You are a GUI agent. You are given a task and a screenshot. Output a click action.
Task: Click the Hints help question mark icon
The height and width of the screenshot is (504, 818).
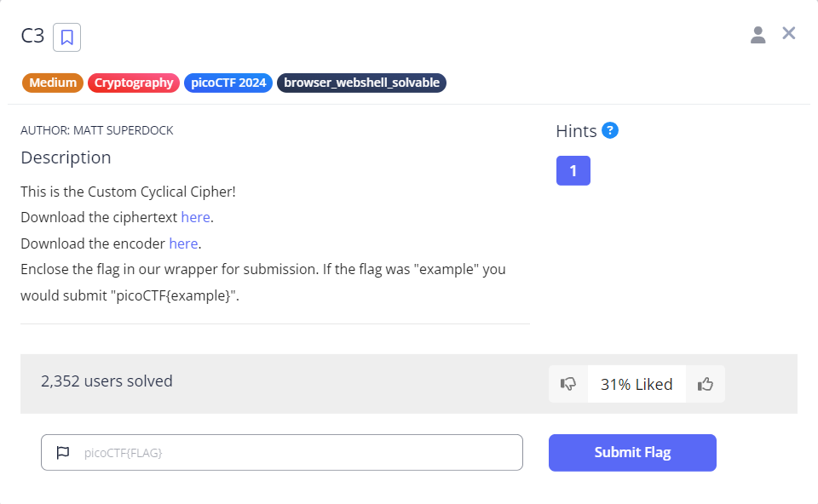(611, 130)
